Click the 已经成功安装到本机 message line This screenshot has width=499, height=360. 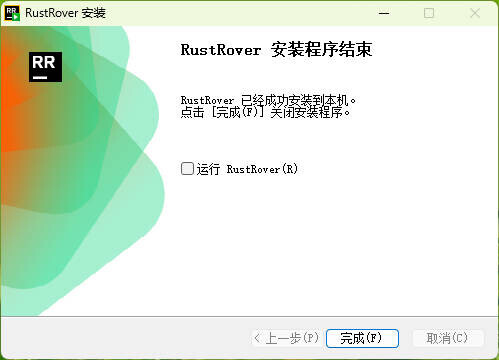268,100
